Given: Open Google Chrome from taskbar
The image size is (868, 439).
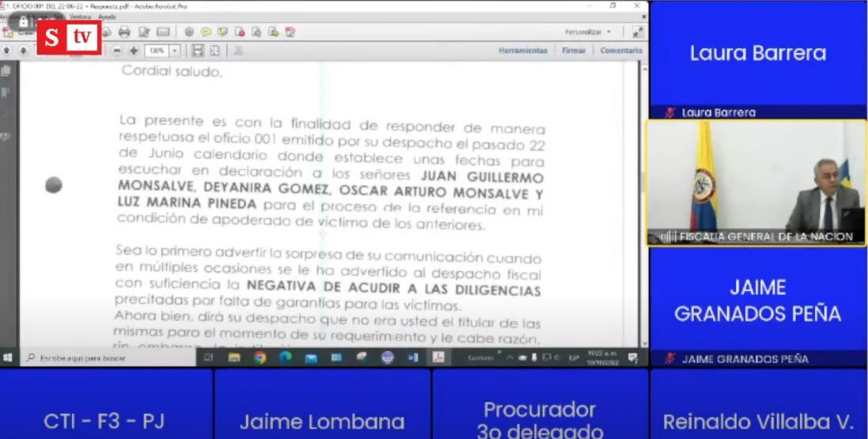Looking at the screenshot, I should click(x=260, y=358).
